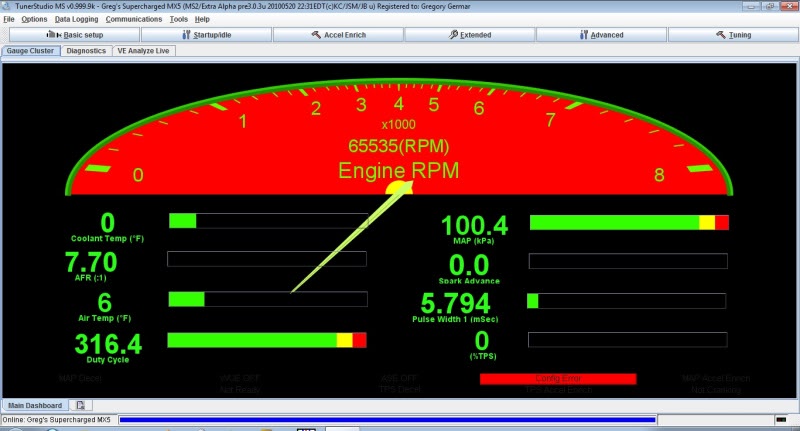Click the Duty Cycle value 316.4
The height and width of the screenshot is (431, 800).
click(x=108, y=344)
